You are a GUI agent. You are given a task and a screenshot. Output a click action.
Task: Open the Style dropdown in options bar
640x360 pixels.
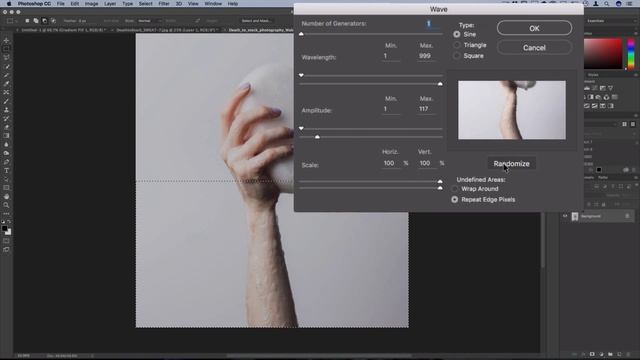(150, 21)
